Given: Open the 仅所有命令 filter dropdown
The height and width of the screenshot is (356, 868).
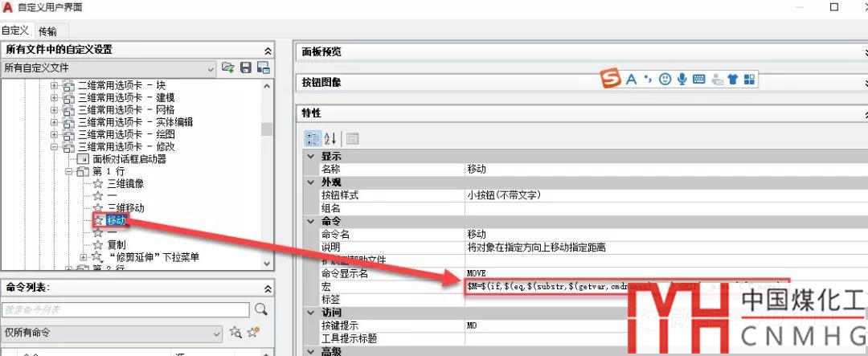Looking at the screenshot, I should click(216, 333).
